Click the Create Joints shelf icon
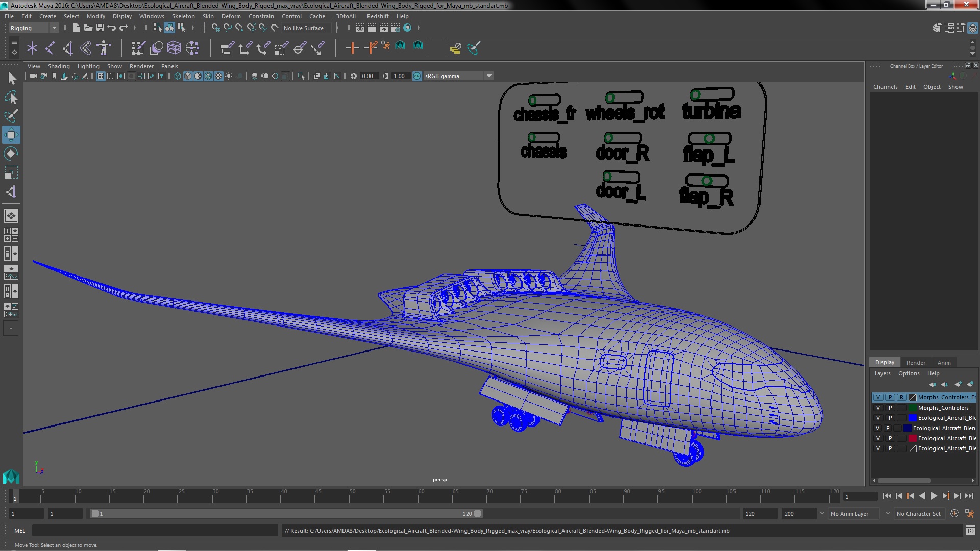The image size is (980, 551). point(50,48)
